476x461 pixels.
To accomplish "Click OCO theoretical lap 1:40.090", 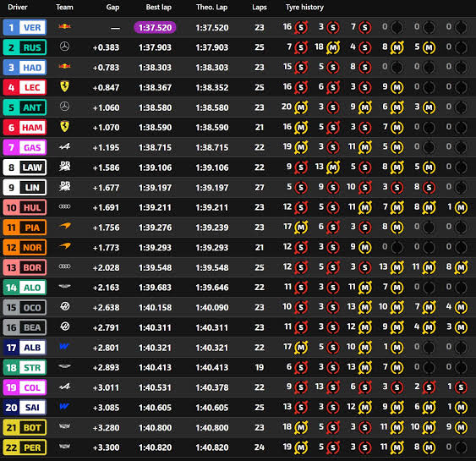I will pos(212,308).
